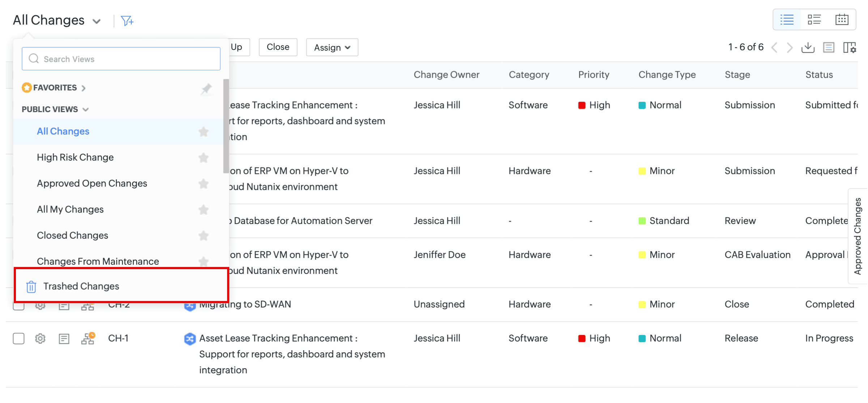The width and height of the screenshot is (868, 403).
Task: Click the workflow icon for CH-1
Action: click(88, 339)
